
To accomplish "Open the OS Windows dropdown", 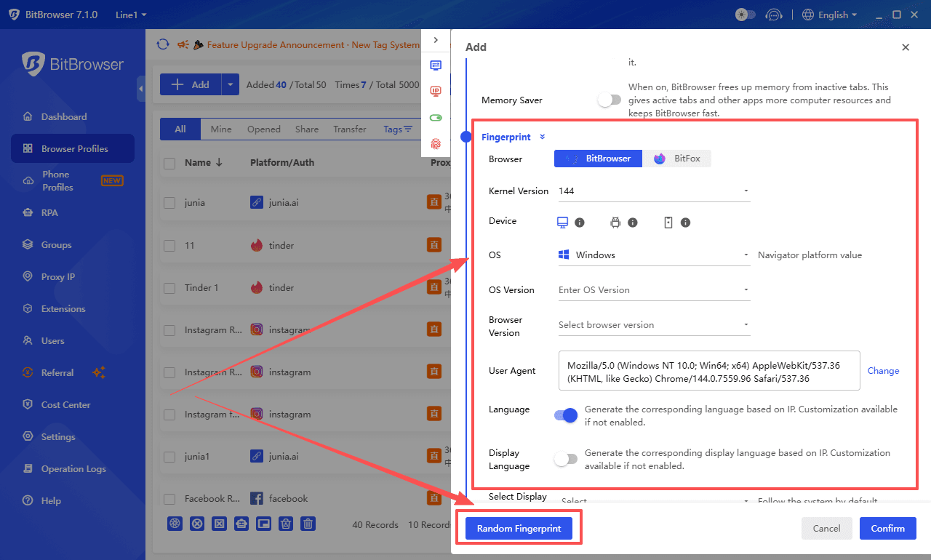I will [x=653, y=255].
